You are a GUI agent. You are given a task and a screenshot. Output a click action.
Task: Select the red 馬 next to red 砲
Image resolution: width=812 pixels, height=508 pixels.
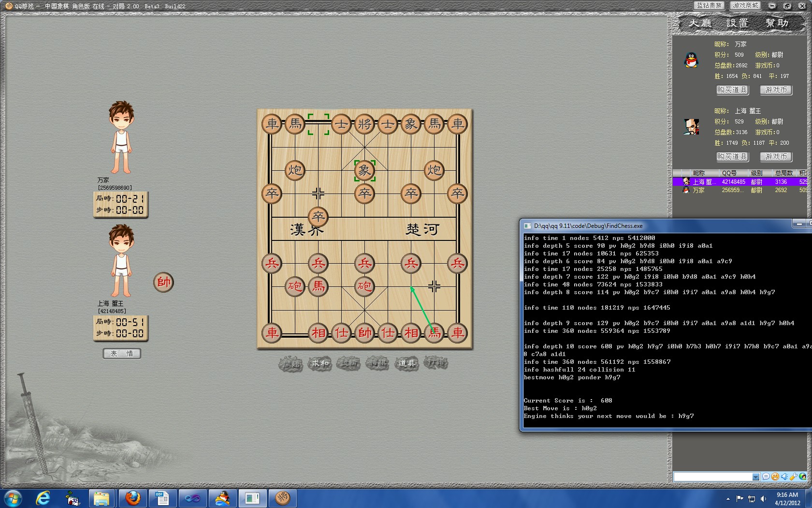[319, 286]
